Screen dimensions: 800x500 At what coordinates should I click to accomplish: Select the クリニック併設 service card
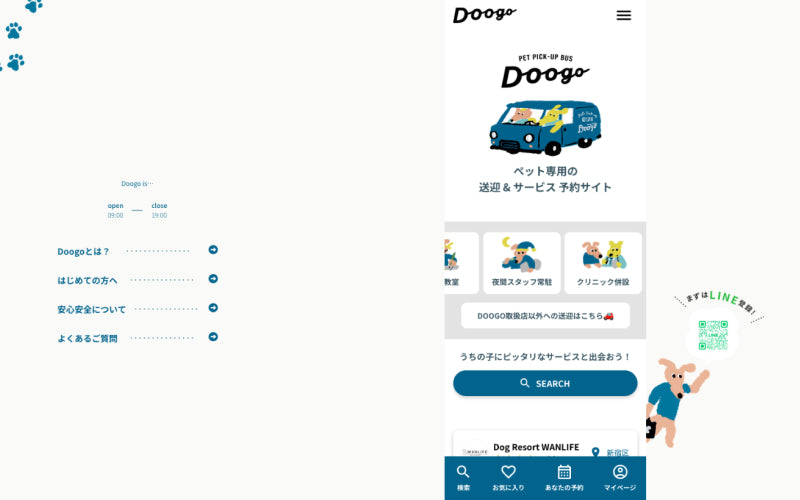pyautogui.click(x=603, y=263)
